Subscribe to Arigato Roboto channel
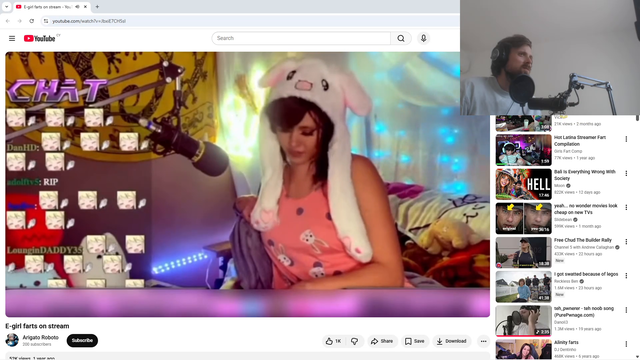The image size is (640, 360). click(x=82, y=340)
